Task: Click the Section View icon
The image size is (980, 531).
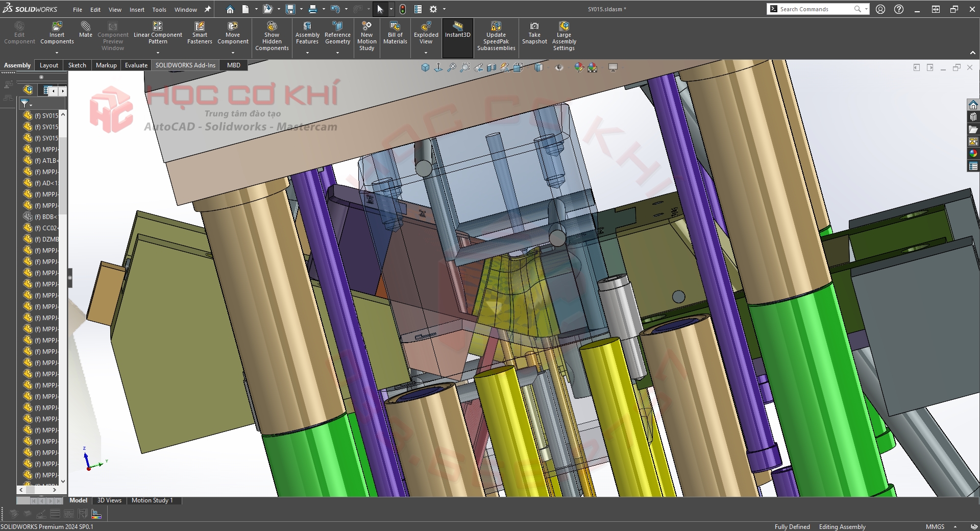Action: (x=492, y=67)
